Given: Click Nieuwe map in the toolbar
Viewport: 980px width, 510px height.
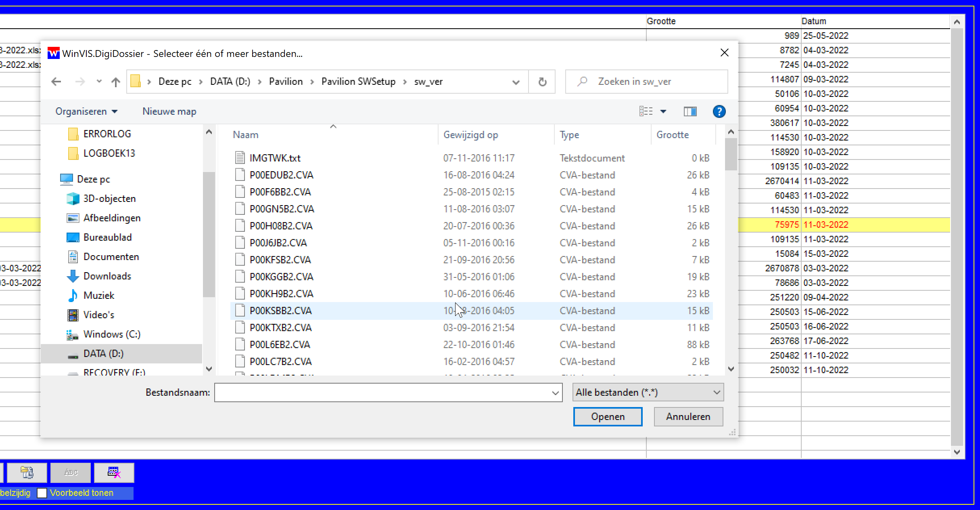Looking at the screenshot, I should tap(169, 111).
